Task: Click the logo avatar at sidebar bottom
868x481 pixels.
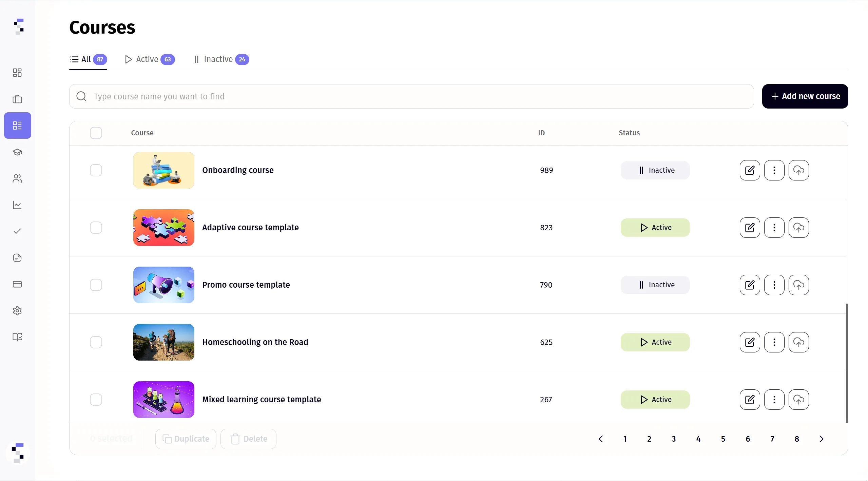Action: click(18, 453)
